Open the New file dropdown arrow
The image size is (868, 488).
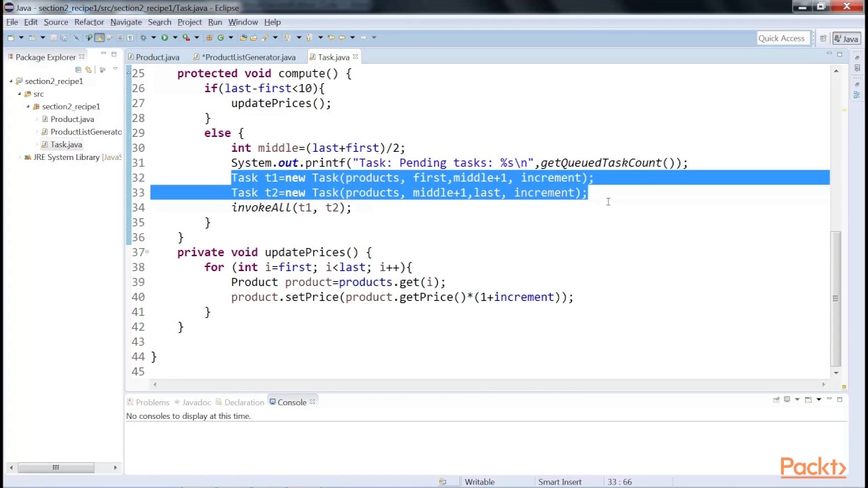click(21, 37)
